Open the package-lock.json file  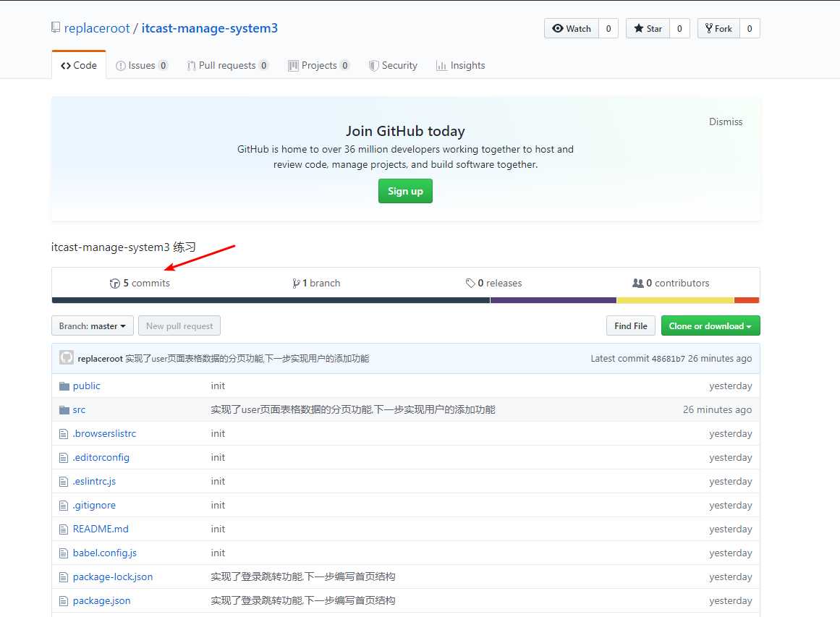[113, 576]
